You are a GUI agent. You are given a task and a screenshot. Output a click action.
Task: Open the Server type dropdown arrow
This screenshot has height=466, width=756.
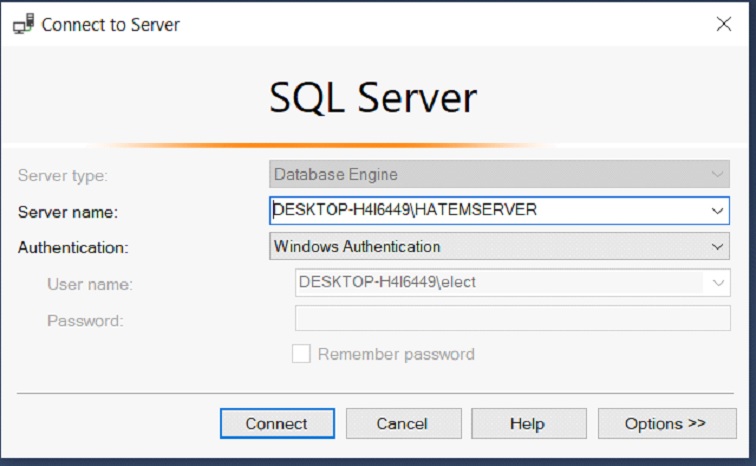[x=717, y=174]
